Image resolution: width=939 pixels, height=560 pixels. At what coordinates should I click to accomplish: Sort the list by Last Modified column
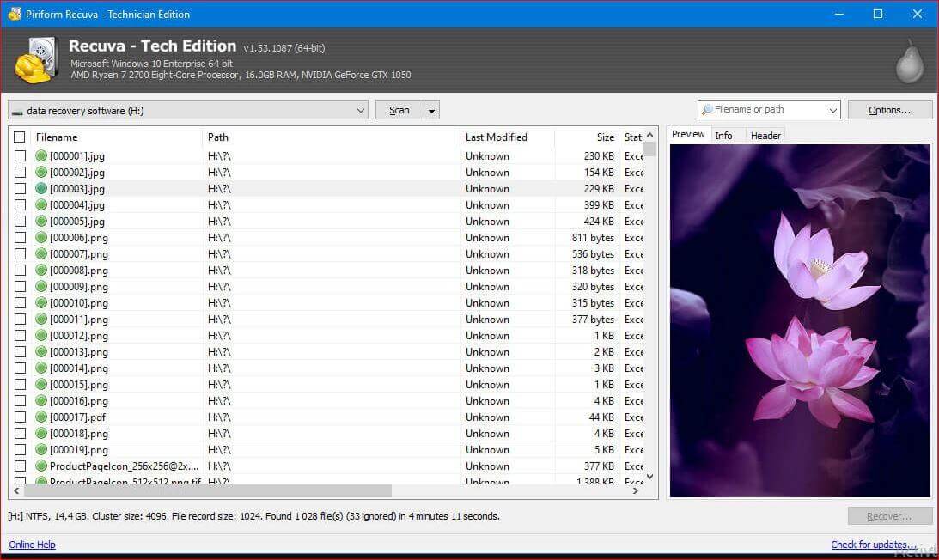pyautogui.click(x=497, y=137)
